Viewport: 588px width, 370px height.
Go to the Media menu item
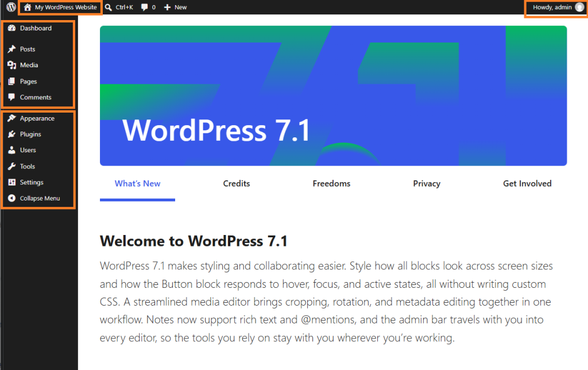point(29,65)
